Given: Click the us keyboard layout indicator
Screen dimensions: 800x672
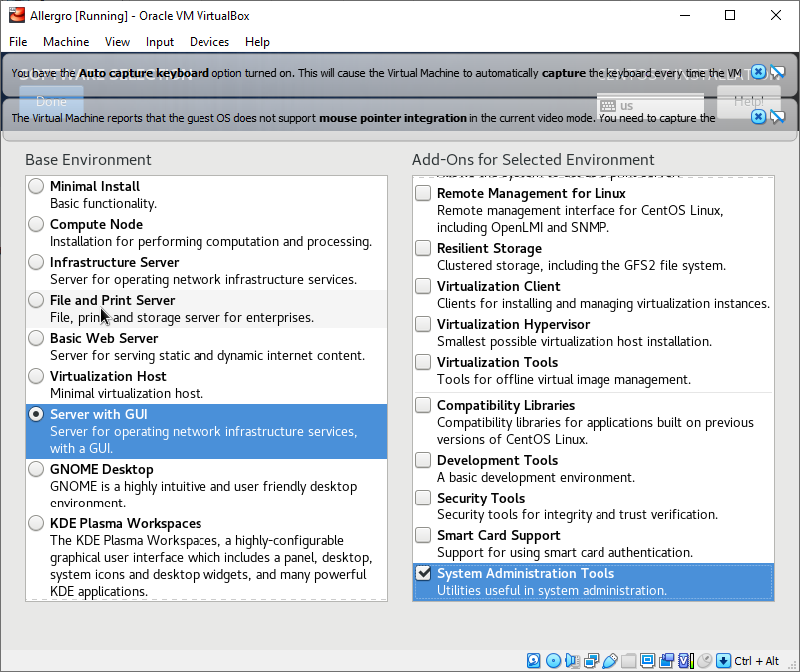Looking at the screenshot, I should (x=650, y=105).
